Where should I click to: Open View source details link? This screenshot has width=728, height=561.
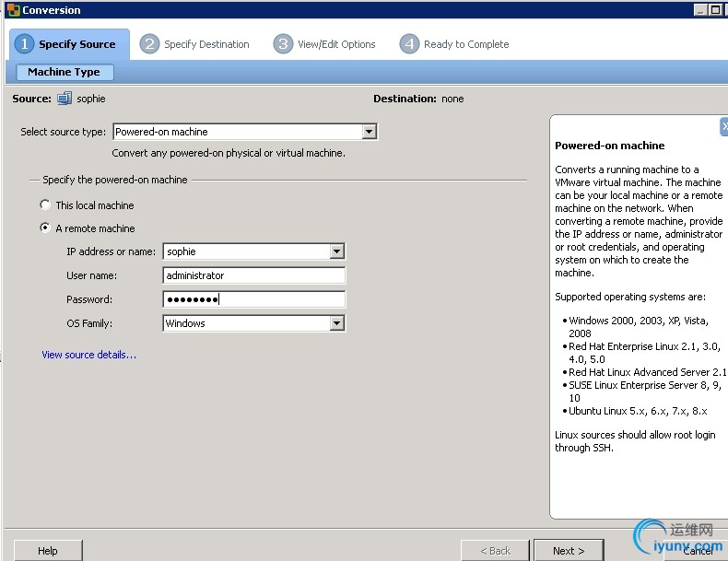point(89,355)
